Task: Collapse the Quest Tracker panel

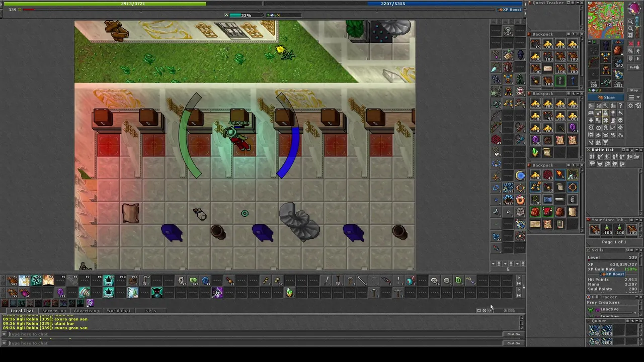Action: [577, 3]
